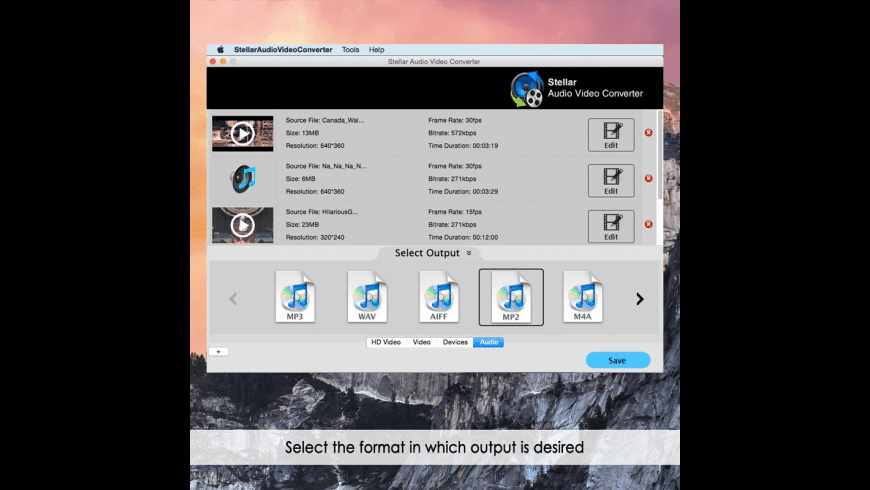Remove Na_Na_Na_N... file using red X
This screenshot has width=870, height=490.
pyautogui.click(x=648, y=178)
